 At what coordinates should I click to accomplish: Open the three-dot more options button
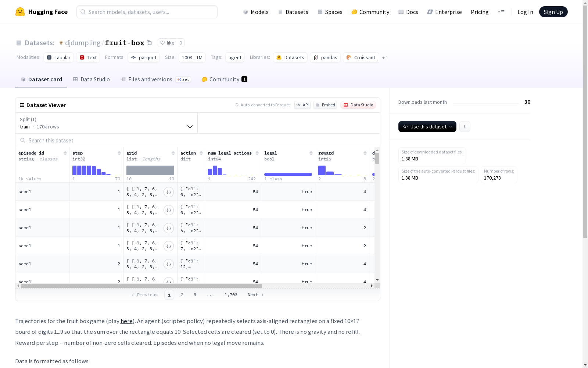pos(465,127)
